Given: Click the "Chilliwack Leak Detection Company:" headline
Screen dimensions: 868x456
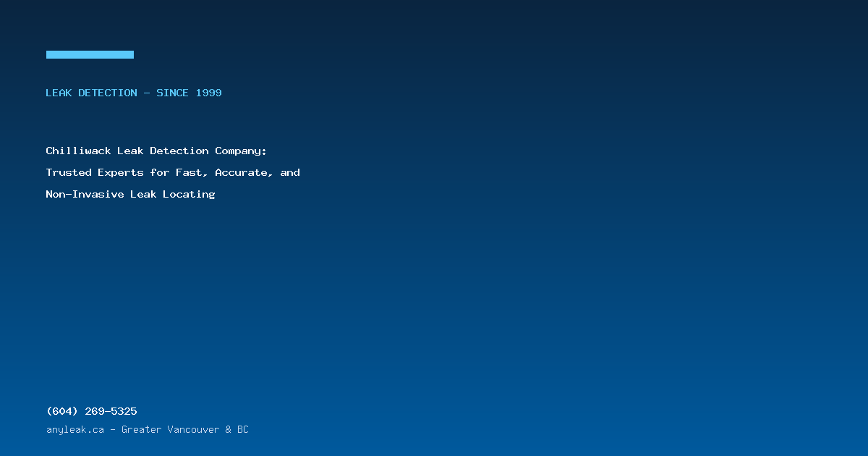Looking at the screenshot, I should tap(156, 151).
